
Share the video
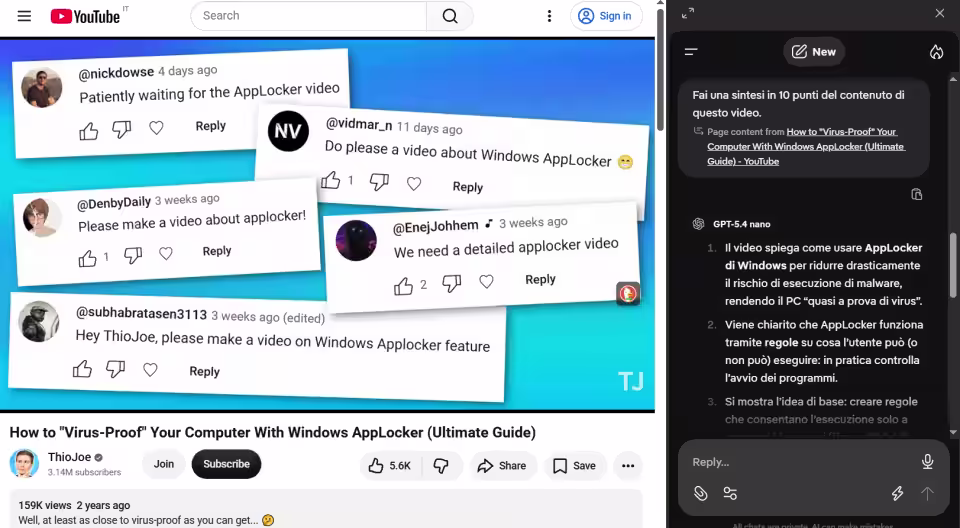503,466
